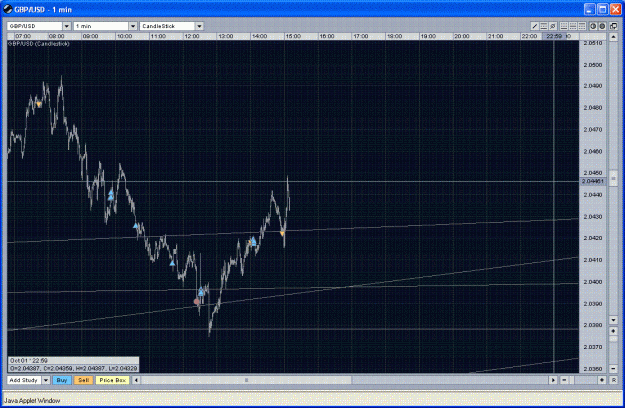Click the horizontal scrollbar thumb
The image size is (625, 408).
point(246,380)
